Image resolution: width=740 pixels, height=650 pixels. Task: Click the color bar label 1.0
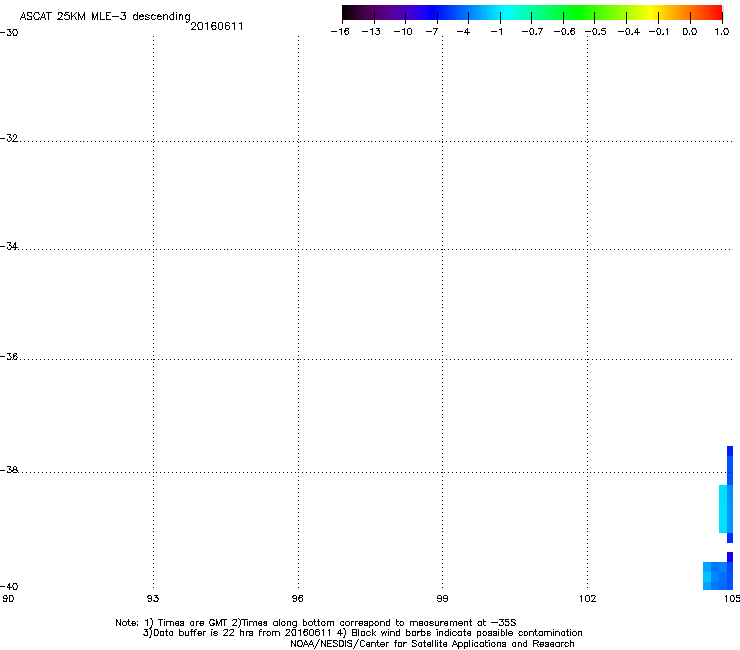(x=722, y=32)
